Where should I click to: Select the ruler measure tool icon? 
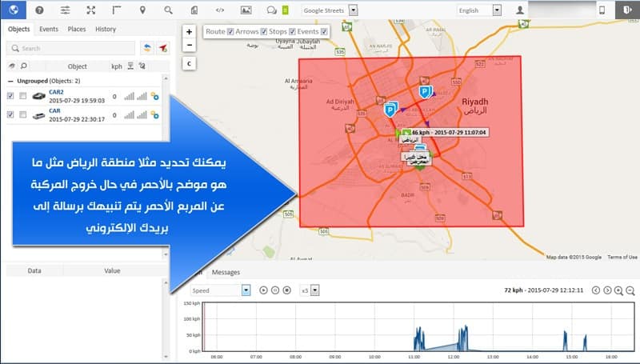tap(117, 10)
